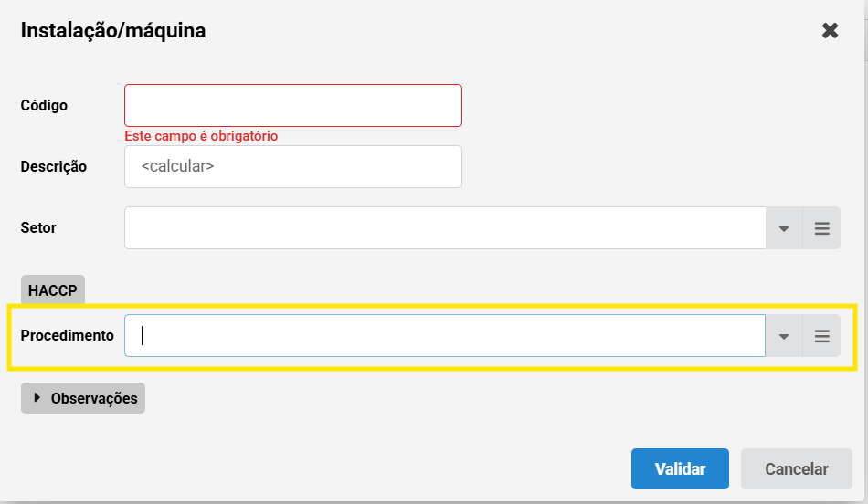The image size is (868, 504).
Task: Click the Procedimento field label
Action: [x=67, y=335]
